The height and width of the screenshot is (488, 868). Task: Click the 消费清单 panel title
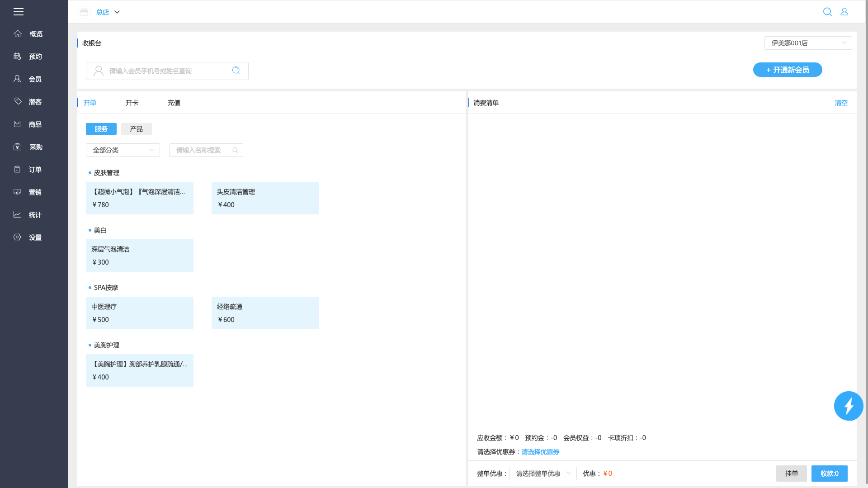[486, 103]
